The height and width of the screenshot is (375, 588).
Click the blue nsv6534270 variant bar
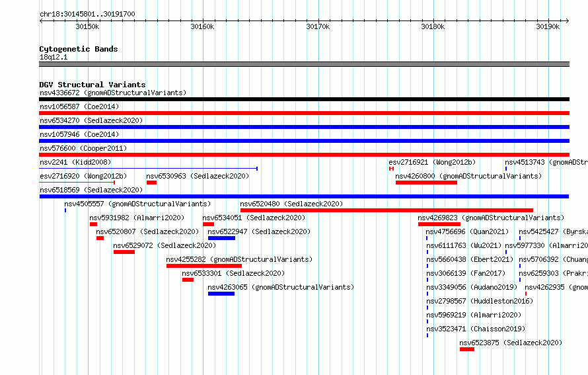point(304,127)
